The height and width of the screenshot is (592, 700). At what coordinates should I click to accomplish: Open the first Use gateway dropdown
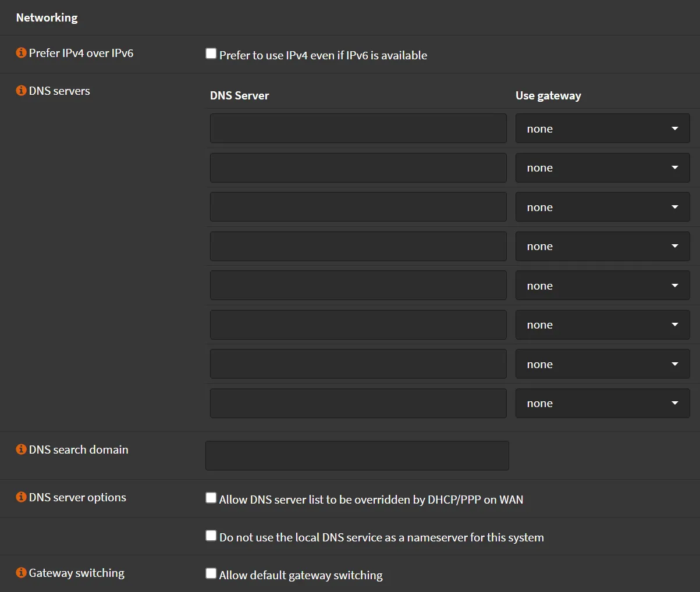602,128
